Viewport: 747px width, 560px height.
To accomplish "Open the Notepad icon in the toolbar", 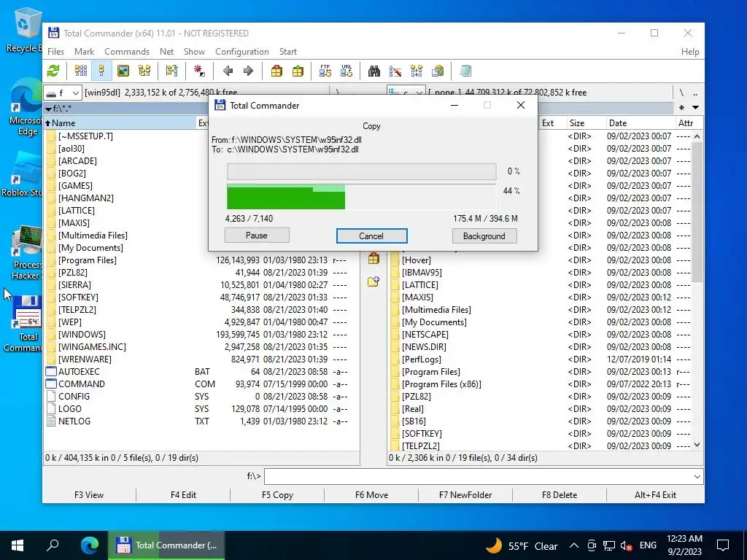I will [x=465, y=71].
